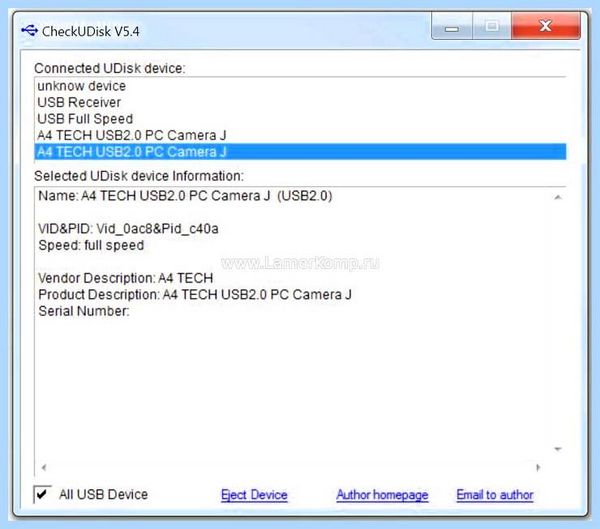Click the info panel scroll up arrow

558,197
